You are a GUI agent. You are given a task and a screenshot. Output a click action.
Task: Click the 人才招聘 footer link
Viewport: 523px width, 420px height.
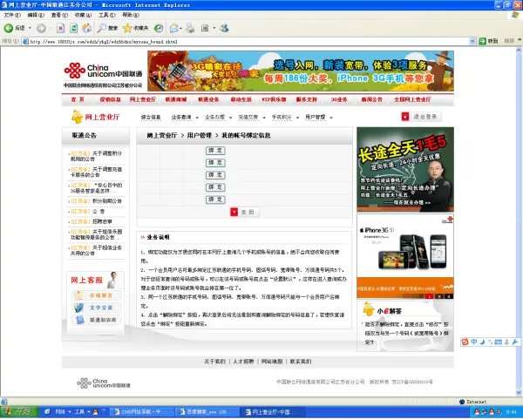click(x=243, y=362)
